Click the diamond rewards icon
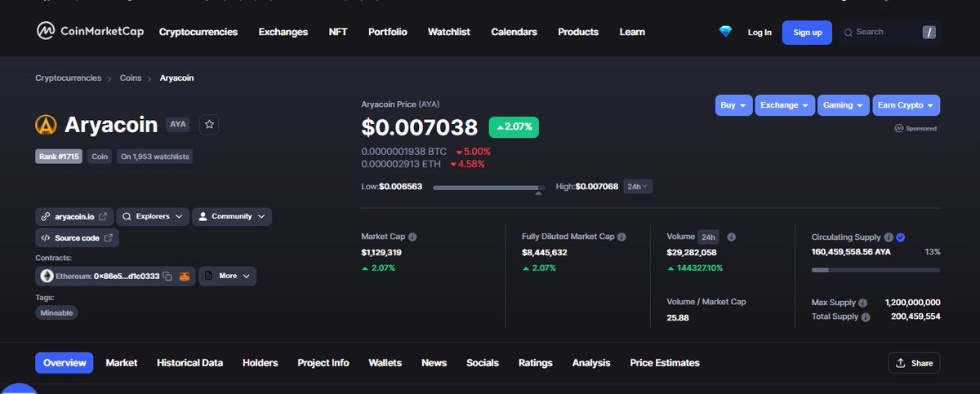This screenshot has height=394, width=980. (x=725, y=32)
